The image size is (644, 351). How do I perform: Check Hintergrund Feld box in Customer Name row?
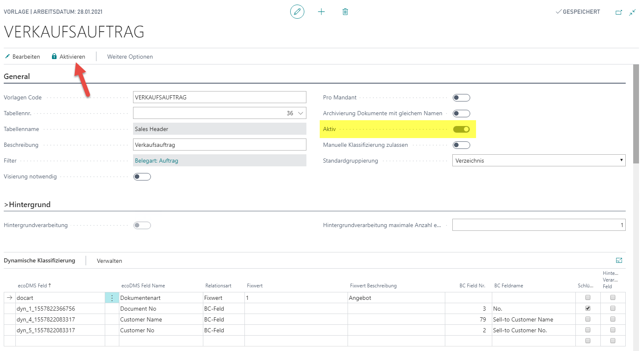coord(613,319)
